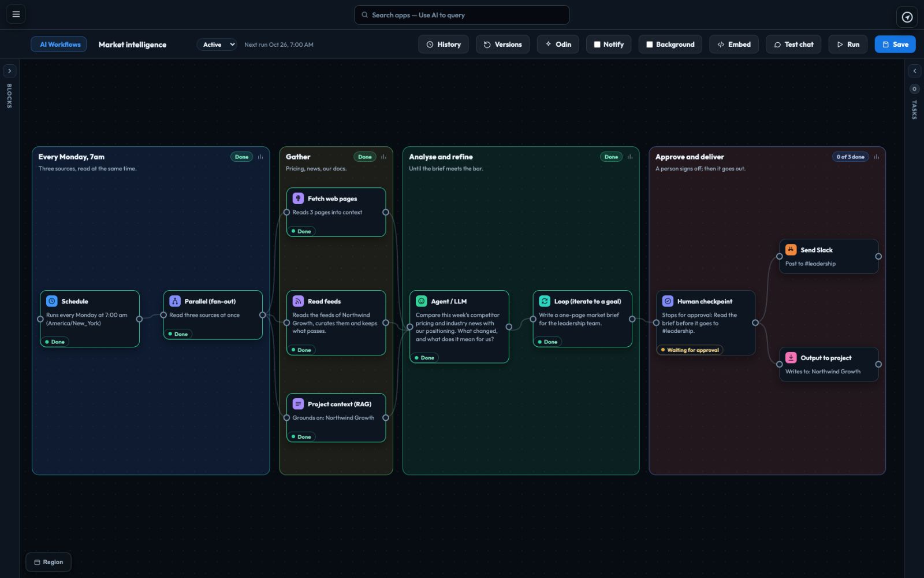The height and width of the screenshot is (578, 924).
Task: Click the Region button
Action: [49, 562]
